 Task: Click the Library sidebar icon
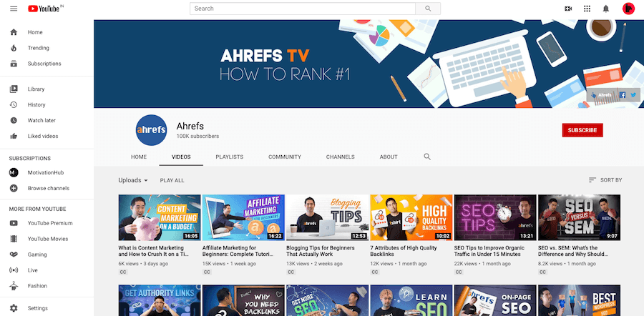[14, 89]
